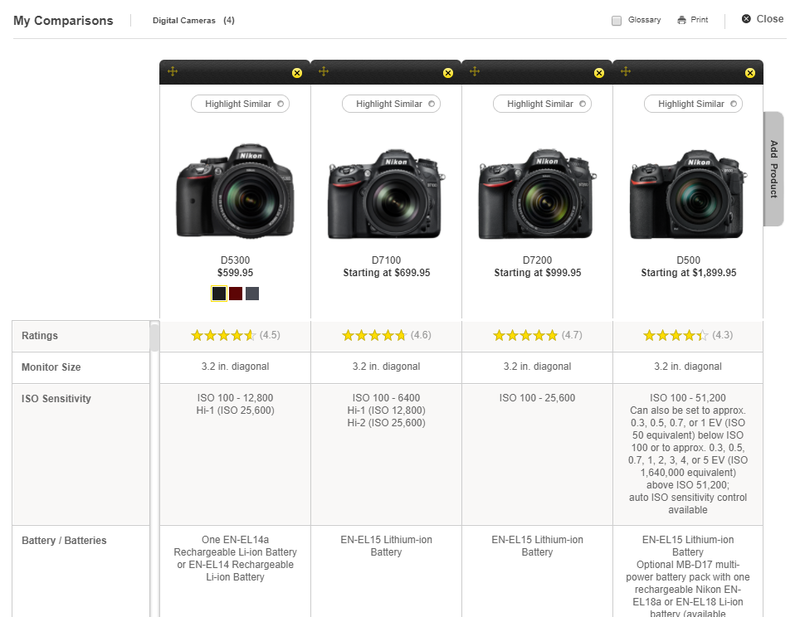
Task: Click Starting at $999.95 price text
Action: (x=537, y=273)
